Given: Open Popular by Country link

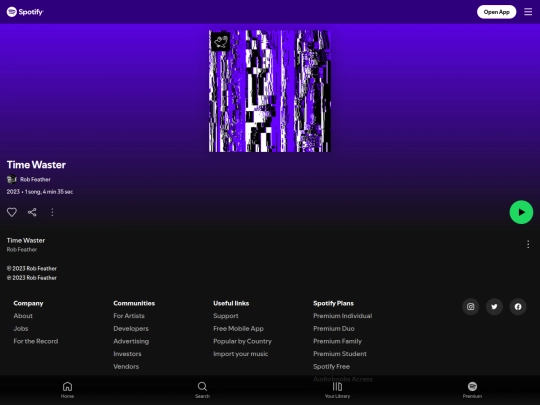Looking at the screenshot, I should tap(242, 341).
